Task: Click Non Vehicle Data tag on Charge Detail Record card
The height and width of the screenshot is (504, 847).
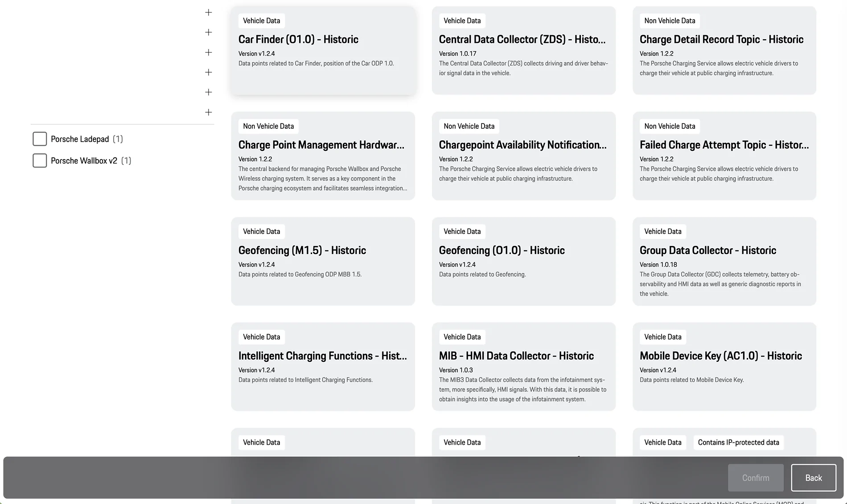Action: tap(670, 20)
